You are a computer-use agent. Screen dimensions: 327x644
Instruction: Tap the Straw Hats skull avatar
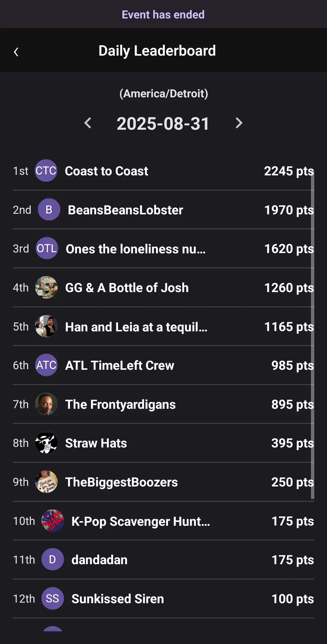(x=46, y=443)
